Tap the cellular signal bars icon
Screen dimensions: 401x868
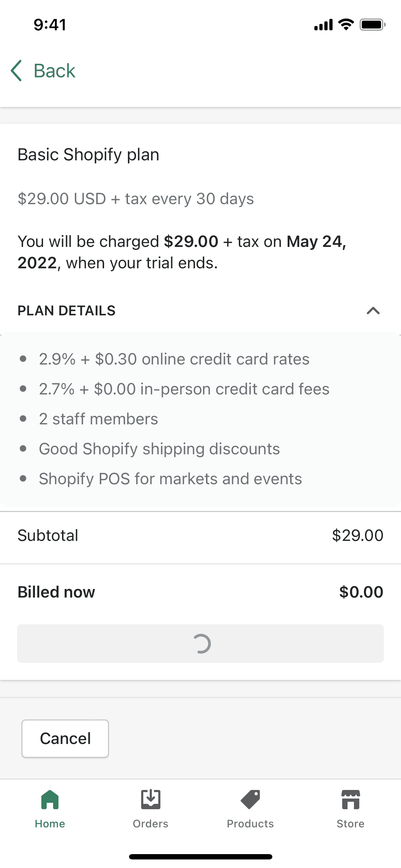click(323, 25)
